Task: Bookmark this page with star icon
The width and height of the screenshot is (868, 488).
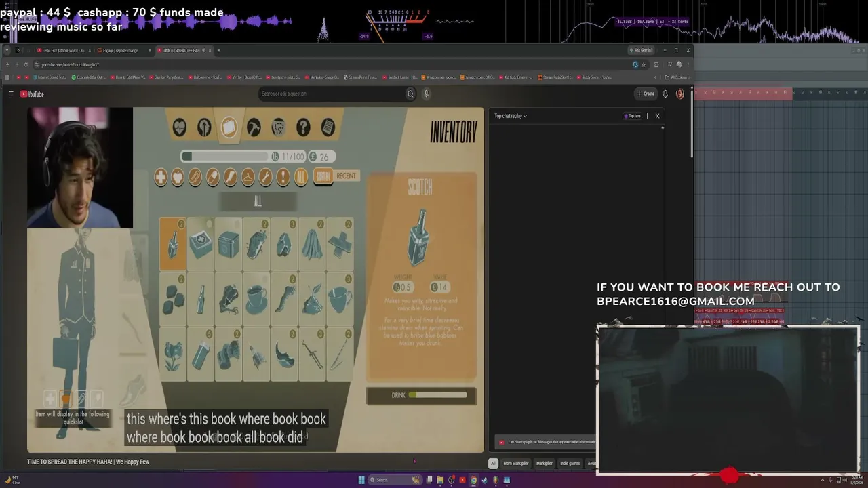Action: point(644,64)
